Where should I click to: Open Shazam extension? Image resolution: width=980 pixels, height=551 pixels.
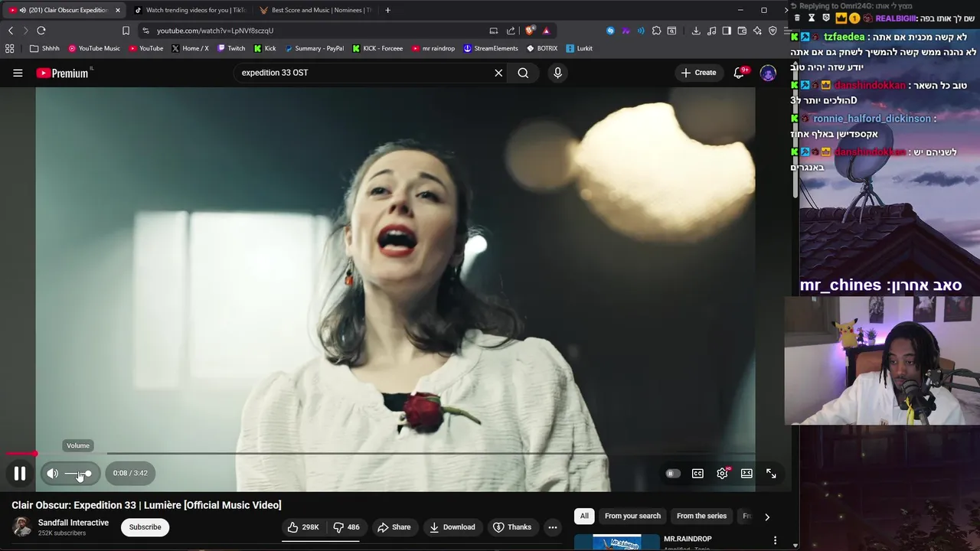pyautogui.click(x=610, y=31)
